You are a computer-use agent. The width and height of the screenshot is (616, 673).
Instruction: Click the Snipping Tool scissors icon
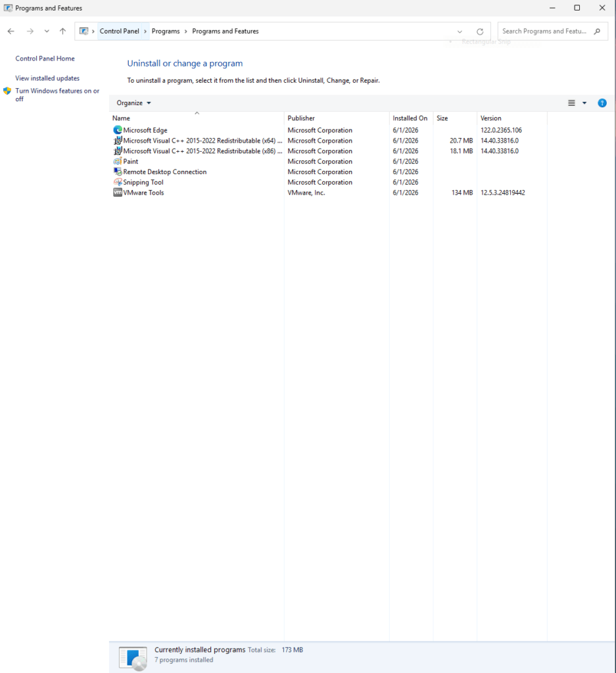(x=118, y=182)
